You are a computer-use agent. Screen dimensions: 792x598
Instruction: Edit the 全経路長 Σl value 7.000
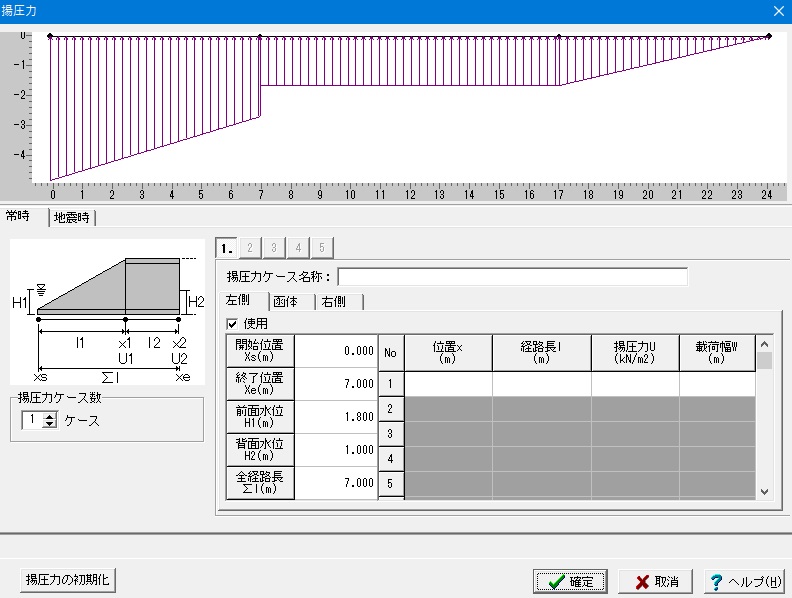pos(336,483)
